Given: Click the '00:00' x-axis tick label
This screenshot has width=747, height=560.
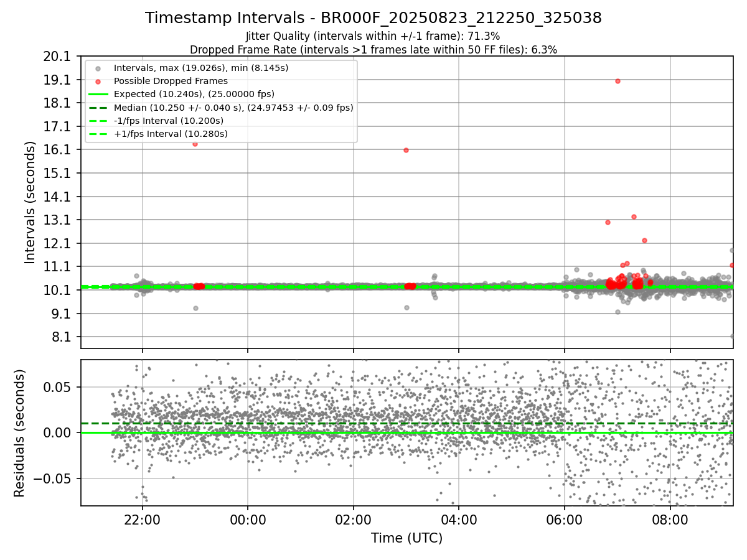Looking at the screenshot, I should click(248, 519).
